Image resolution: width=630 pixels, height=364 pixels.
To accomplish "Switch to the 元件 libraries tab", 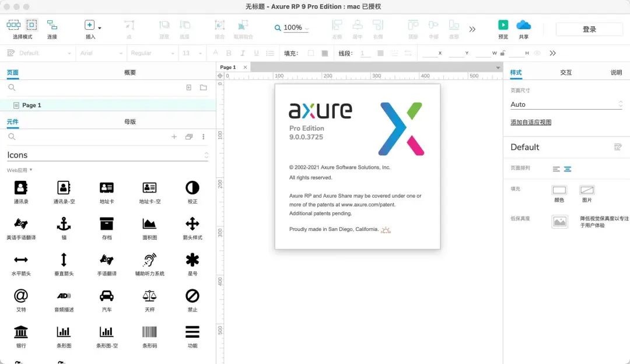I will click(x=12, y=121).
